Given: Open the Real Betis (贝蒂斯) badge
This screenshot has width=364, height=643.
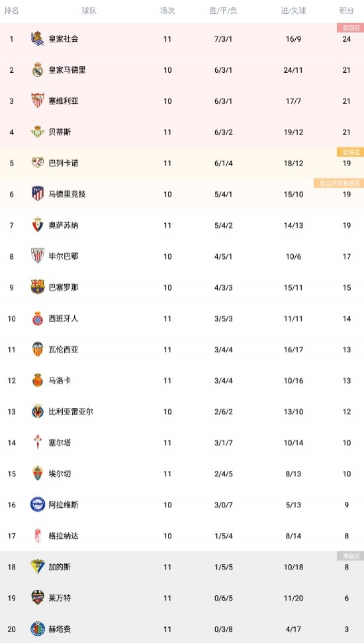Looking at the screenshot, I should pyautogui.click(x=37, y=132).
